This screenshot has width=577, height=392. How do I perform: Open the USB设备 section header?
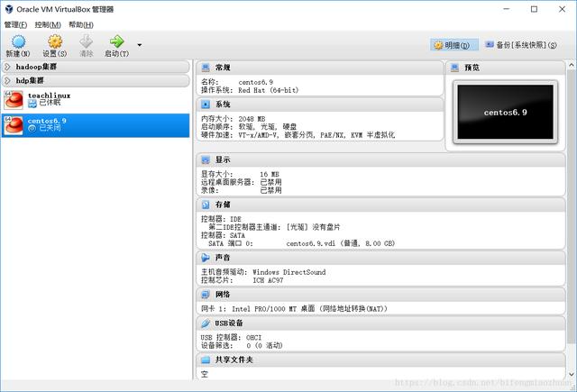[x=380, y=324]
